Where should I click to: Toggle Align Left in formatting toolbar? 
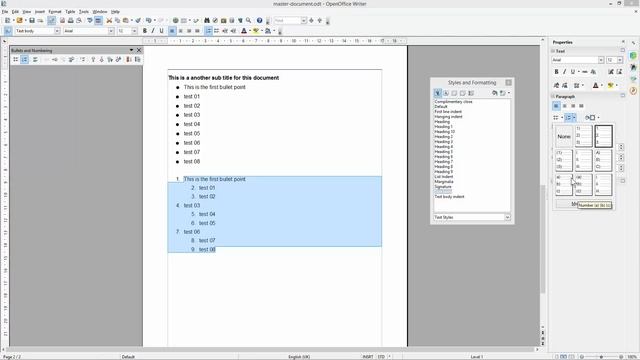coord(172,31)
